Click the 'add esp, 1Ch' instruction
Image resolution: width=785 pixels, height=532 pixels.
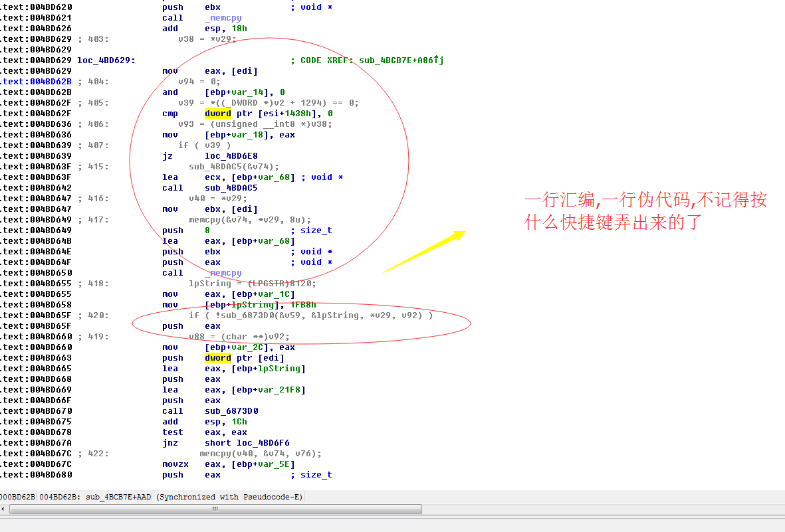click(x=204, y=422)
